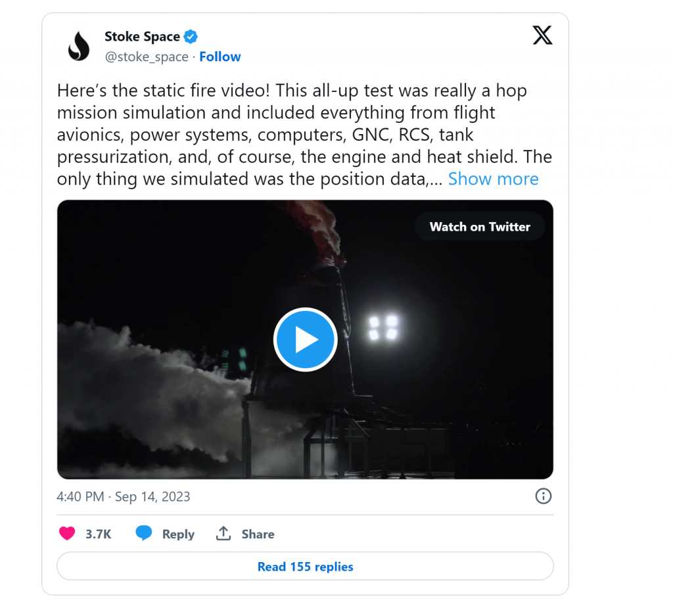This screenshot has height=616, width=673.
Task: Open the 4:40 PM Sep 14, 2023 timestamp
Action: [x=124, y=496]
